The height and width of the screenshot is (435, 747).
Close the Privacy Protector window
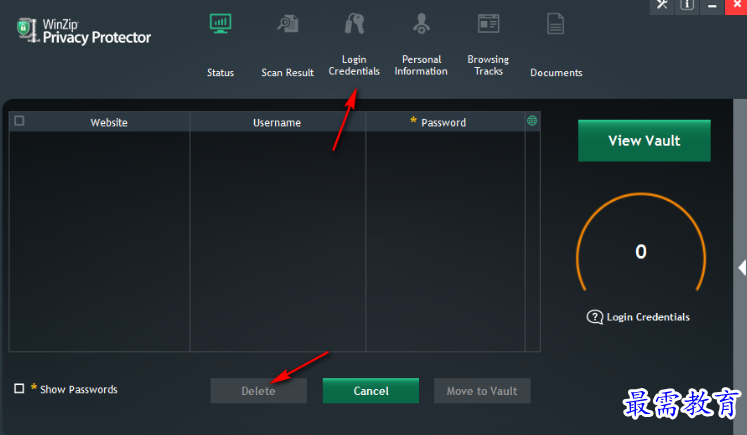point(737,5)
